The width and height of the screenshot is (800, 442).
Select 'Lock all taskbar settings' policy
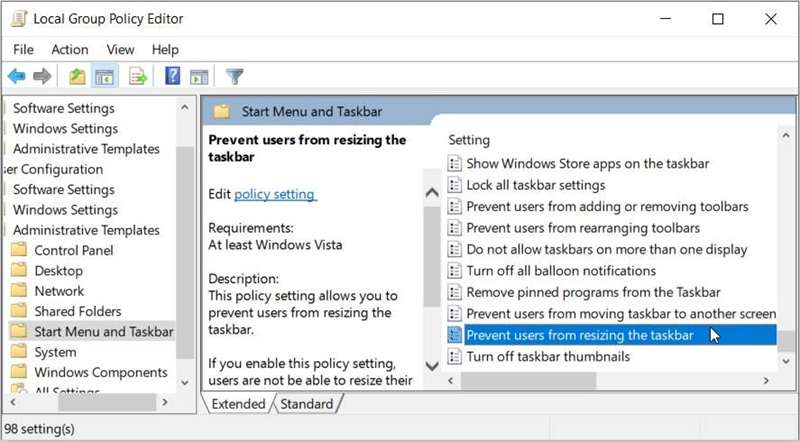tap(535, 185)
